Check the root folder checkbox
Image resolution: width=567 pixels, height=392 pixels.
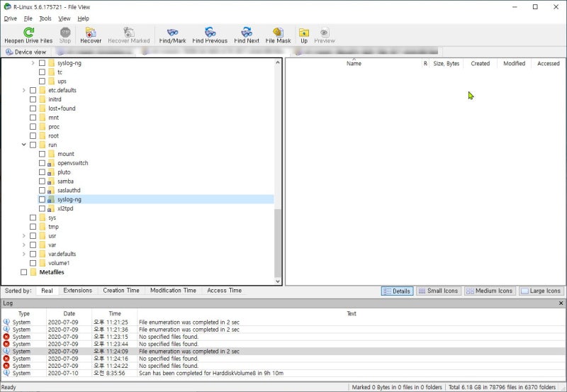(33, 135)
